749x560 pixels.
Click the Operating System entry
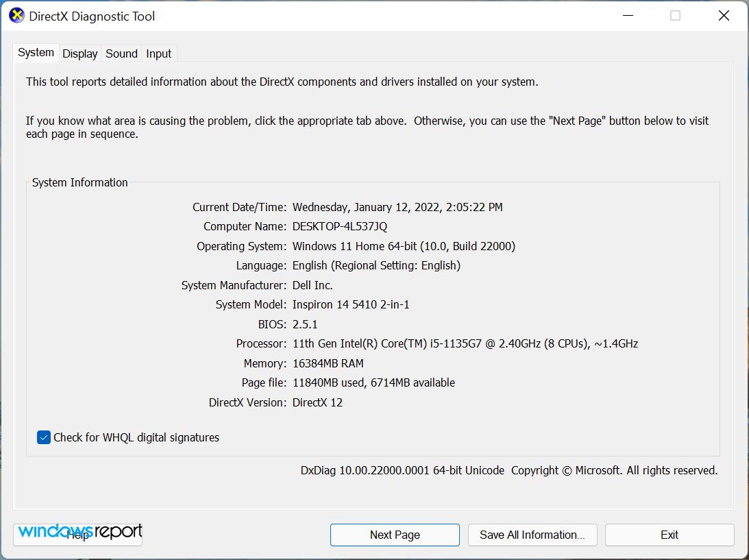click(403, 245)
